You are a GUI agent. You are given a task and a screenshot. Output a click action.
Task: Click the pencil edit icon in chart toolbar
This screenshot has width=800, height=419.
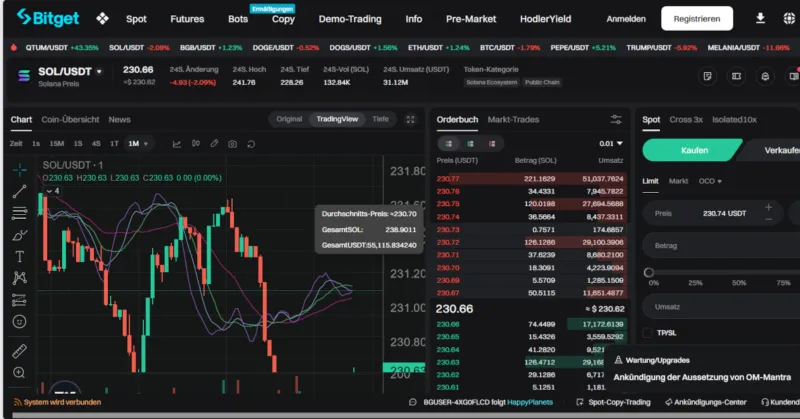point(214,144)
